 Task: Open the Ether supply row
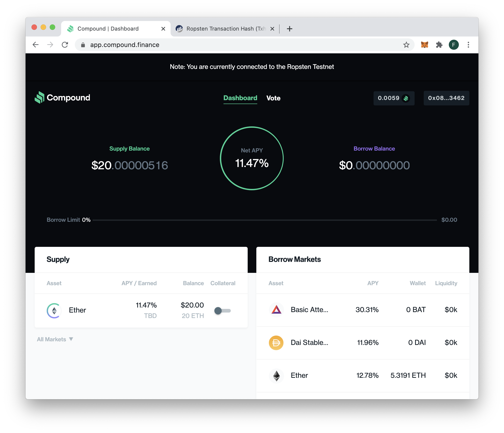(141, 310)
